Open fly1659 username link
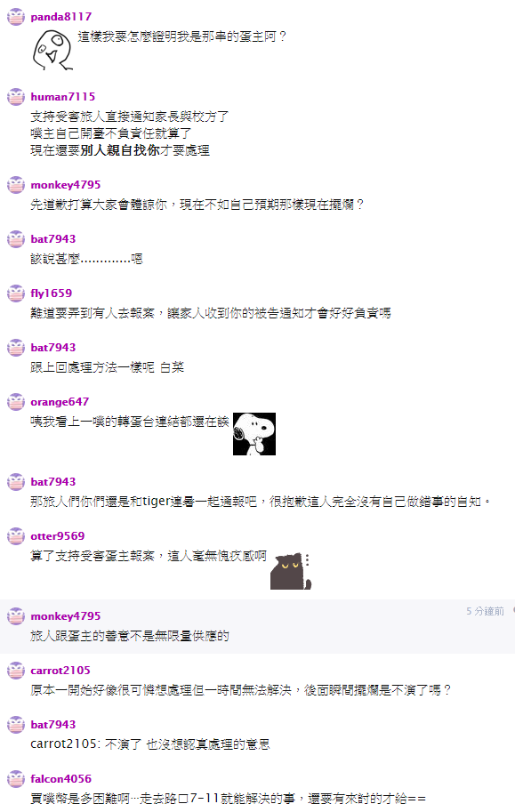The width and height of the screenshot is (515, 812). click(52, 293)
